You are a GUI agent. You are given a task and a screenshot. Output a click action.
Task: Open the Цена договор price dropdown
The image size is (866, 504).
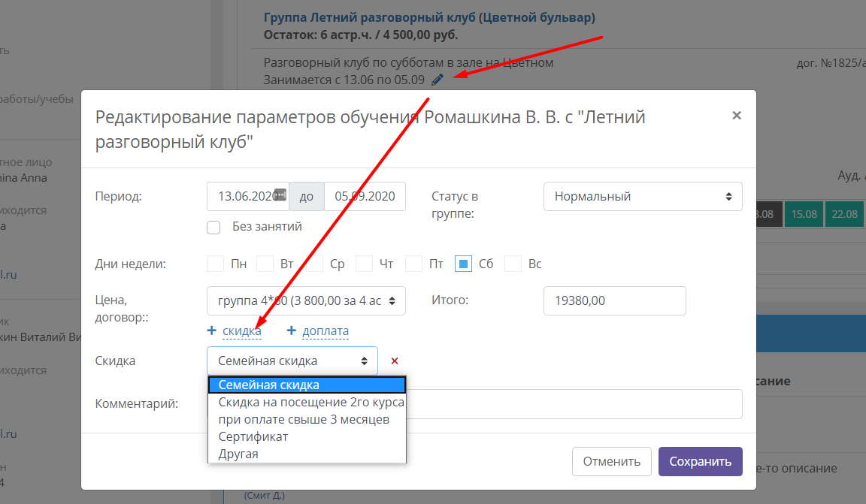tap(307, 301)
